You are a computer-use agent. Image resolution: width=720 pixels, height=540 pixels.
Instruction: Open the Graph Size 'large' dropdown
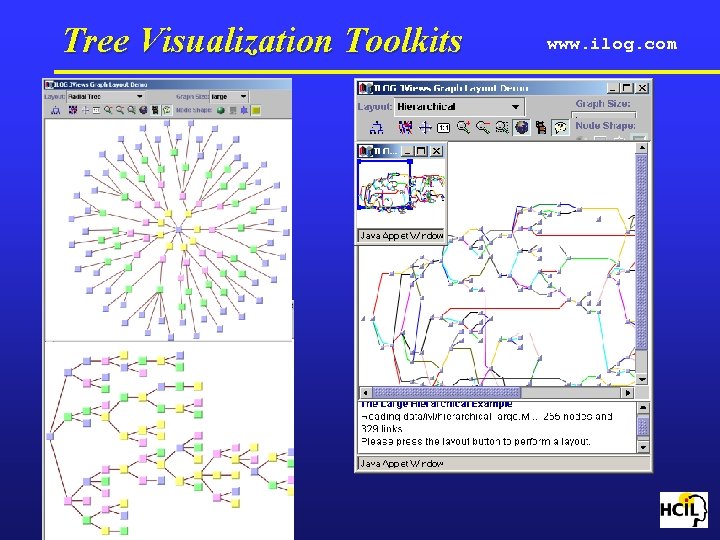[229, 96]
